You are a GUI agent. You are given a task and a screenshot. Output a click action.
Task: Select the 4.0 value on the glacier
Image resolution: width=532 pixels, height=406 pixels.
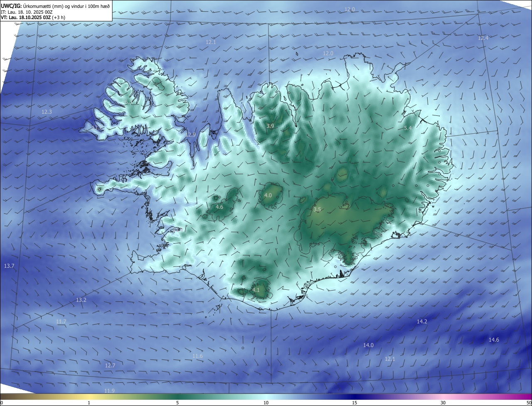coord(268,195)
